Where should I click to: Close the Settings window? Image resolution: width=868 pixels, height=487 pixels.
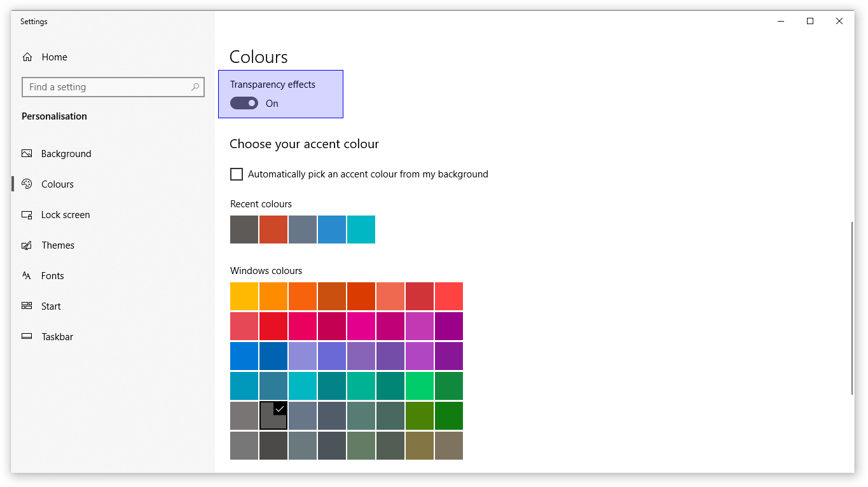pyautogui.click(x=839, y=21)
